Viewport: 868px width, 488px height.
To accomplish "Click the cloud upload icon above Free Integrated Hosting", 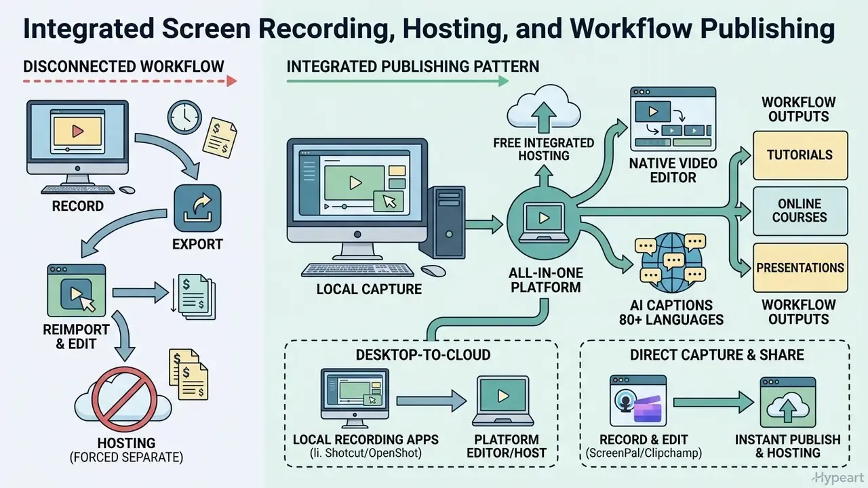I will 542,110.
